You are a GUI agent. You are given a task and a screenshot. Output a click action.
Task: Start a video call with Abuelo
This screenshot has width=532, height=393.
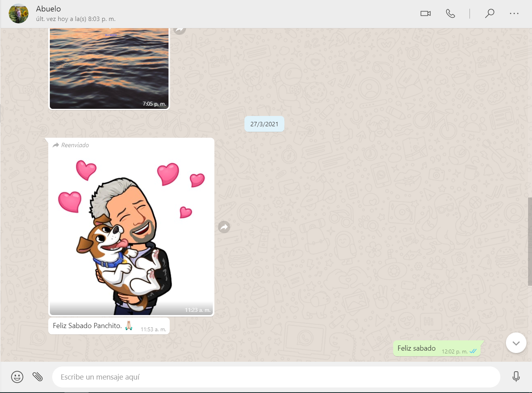[426, 13]
